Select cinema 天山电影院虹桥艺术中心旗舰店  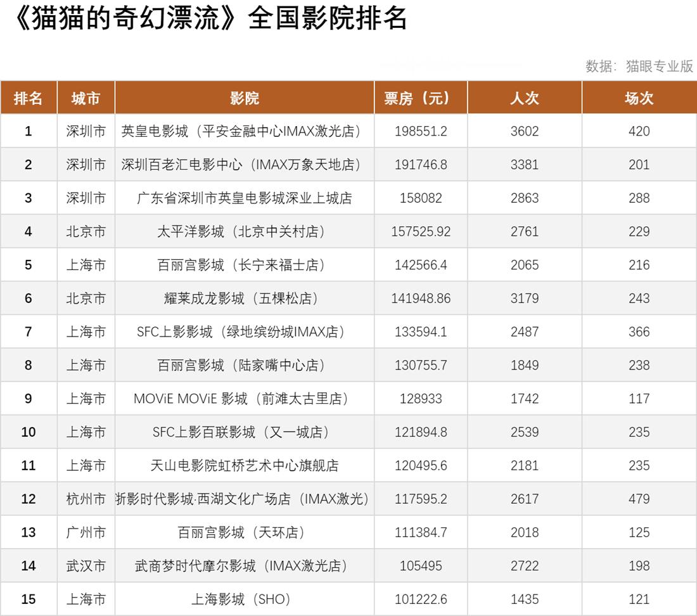(x=245, y=466)
